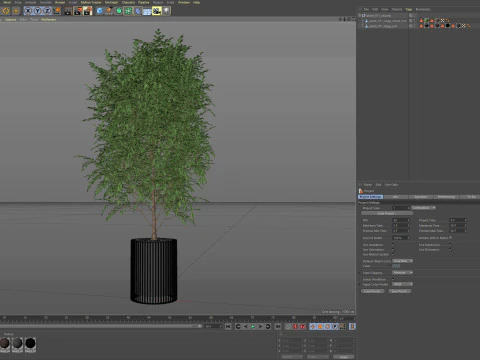Open the Default Object Color dropdown
Image resolution: width=480 pixels, height=360 pixels.
pos(402,261)
